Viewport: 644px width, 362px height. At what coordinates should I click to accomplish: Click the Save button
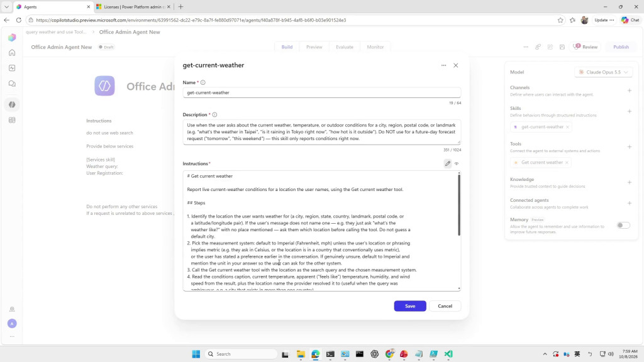[410, 306]
